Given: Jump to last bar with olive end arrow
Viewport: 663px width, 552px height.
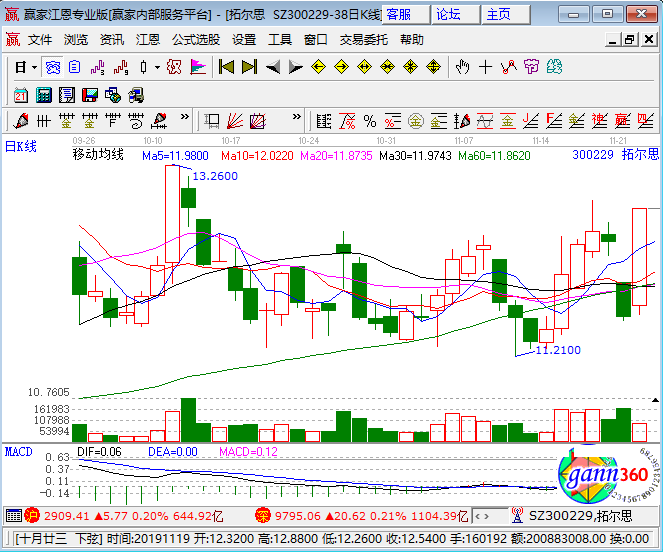Looking at the screenshot, I should coord(249,67).
